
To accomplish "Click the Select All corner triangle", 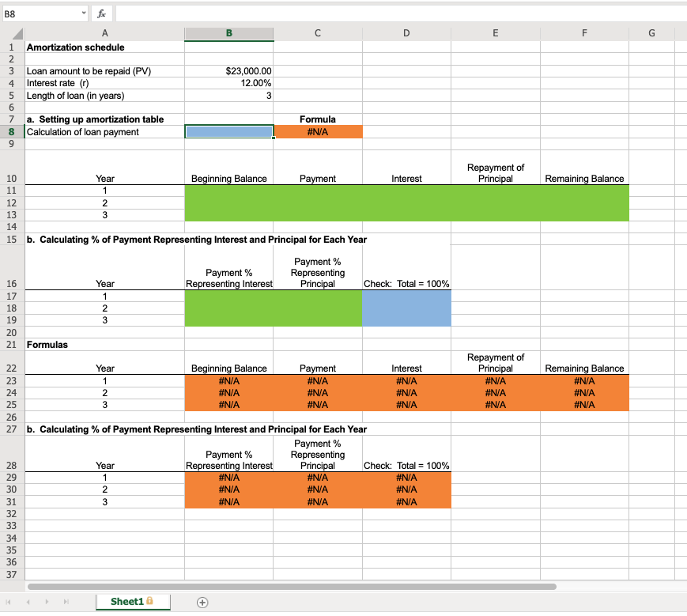I will (x=17, y=34).
